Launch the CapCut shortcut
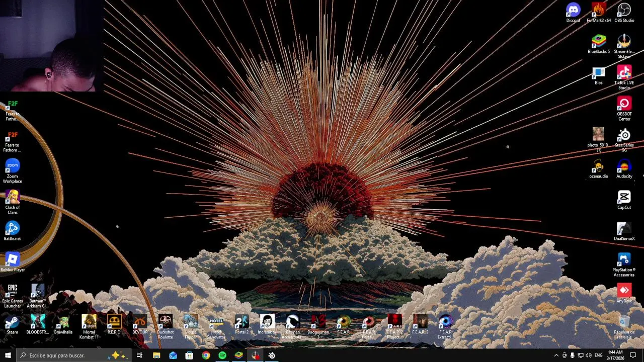 [x=624, y=200]
